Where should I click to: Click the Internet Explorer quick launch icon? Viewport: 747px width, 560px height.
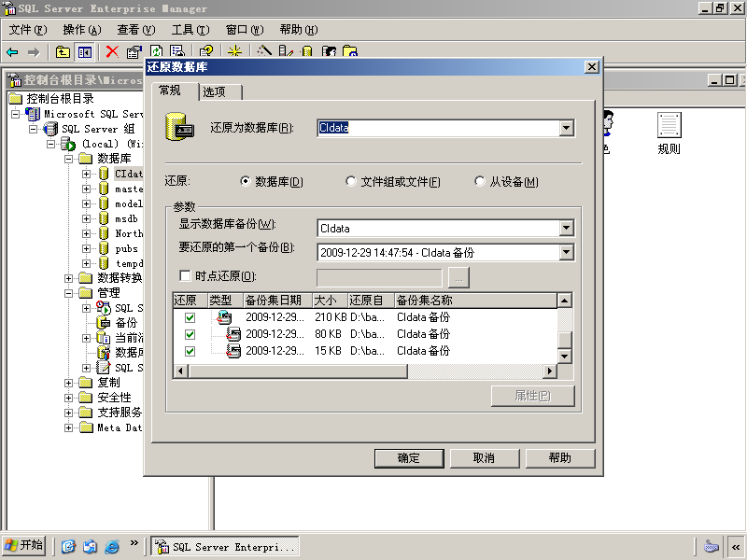112,546
